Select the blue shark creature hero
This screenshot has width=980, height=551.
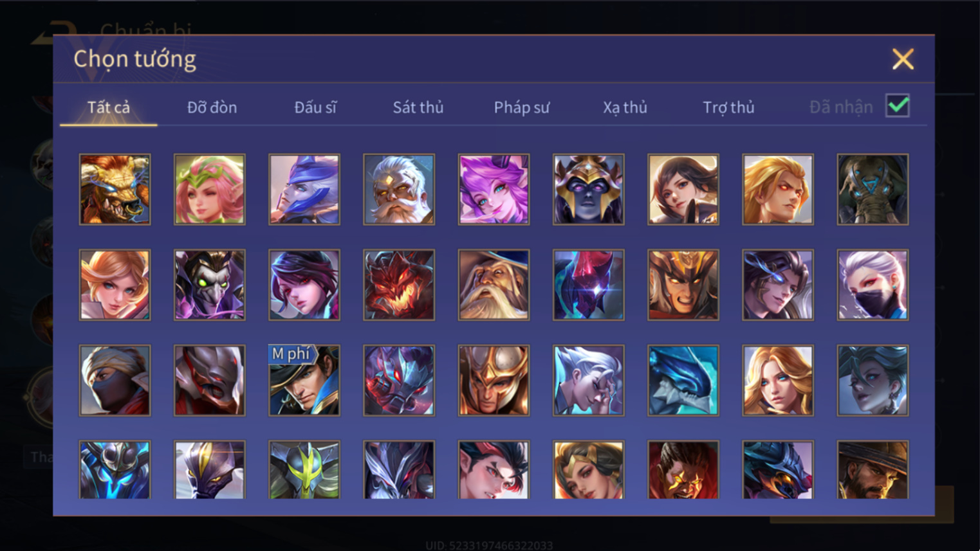tap(683, 381)
